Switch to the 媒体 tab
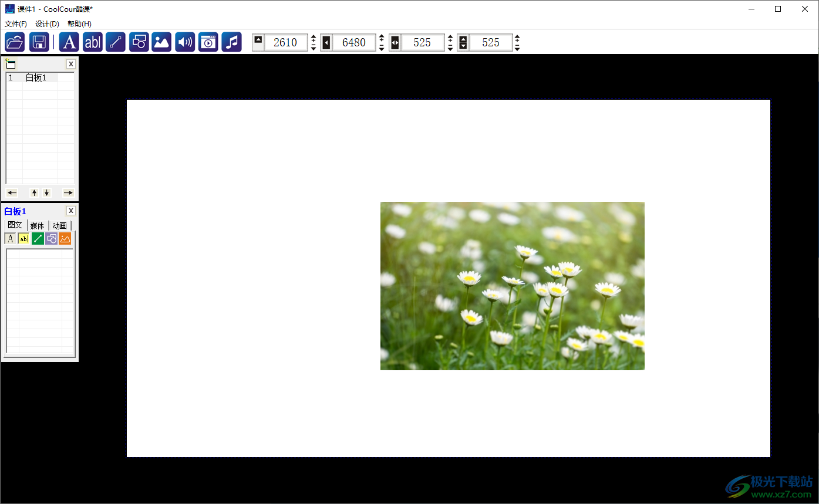Viewport: 819px width, 504px height. [x=37, y=226]
